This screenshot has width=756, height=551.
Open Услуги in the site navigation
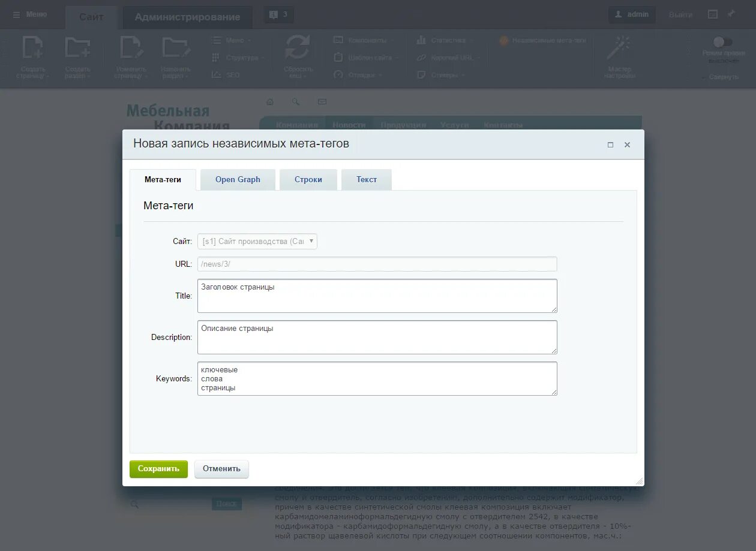click(x=454, y=125)
